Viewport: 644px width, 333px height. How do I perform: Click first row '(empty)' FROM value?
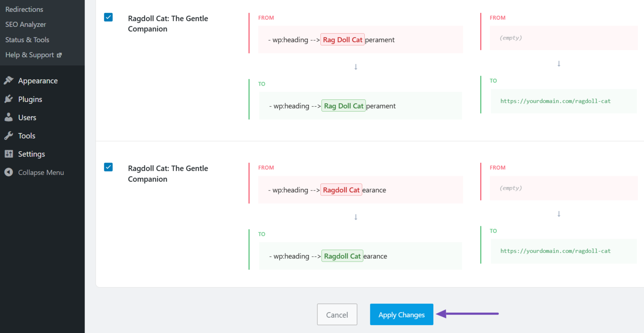pos(511,38)
